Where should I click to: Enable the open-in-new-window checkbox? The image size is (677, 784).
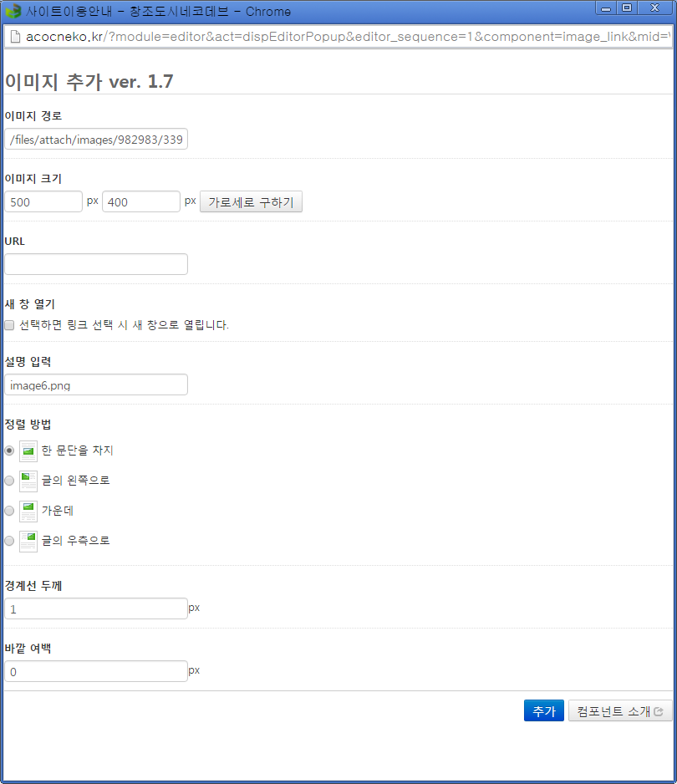(9, 325)
